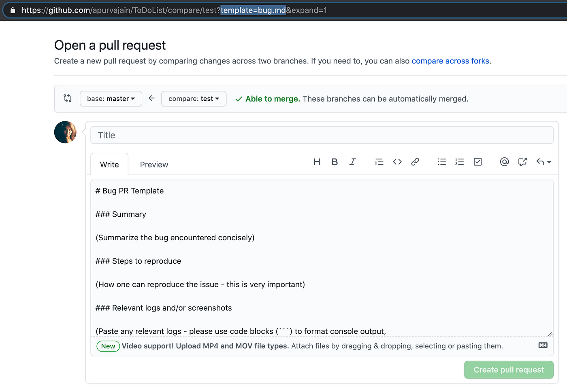The height and width of the screenshot is (392, 567).
Task: Open the base: master dropdown
Action: (111, 99)
